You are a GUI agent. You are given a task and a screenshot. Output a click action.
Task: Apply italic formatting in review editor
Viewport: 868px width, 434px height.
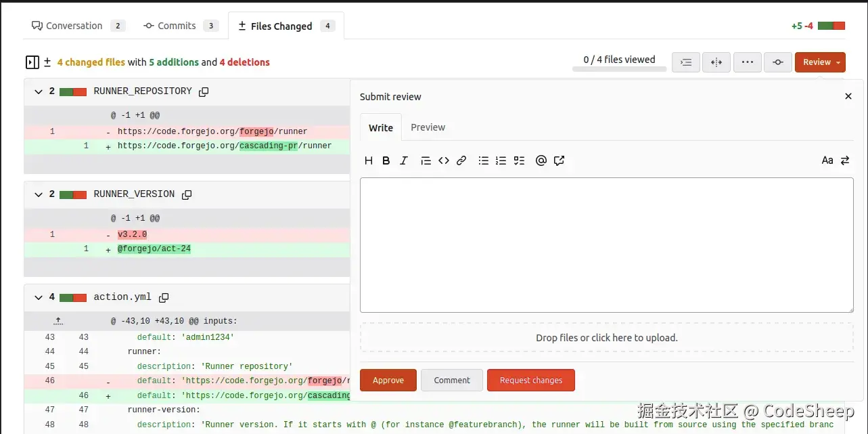point(404,160)
